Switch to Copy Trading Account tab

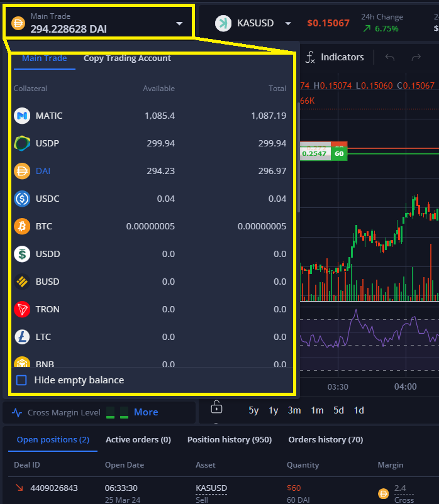127,58
